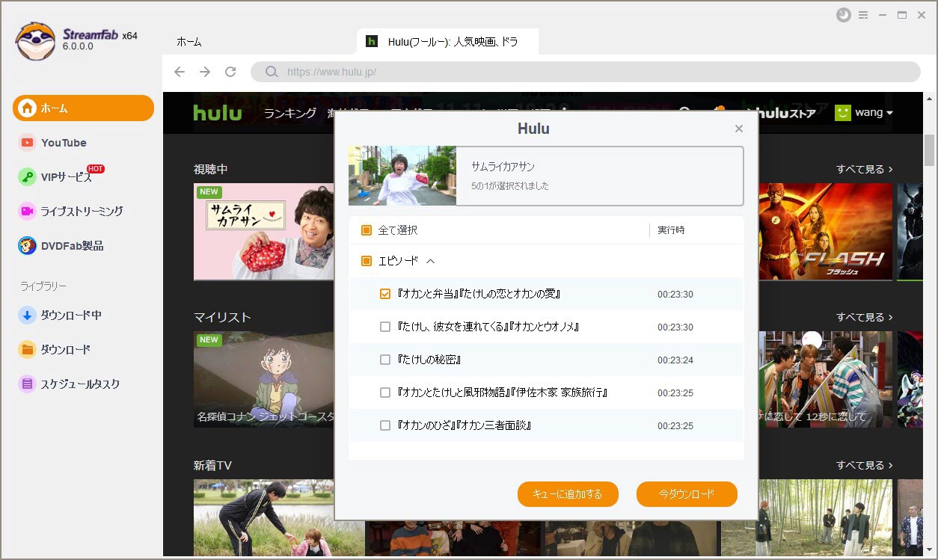The width and height of the screenshot is (938, 560).
Task: Click the 視聴中 section heading
Action: pyautogui.click(x=211, y=169)
